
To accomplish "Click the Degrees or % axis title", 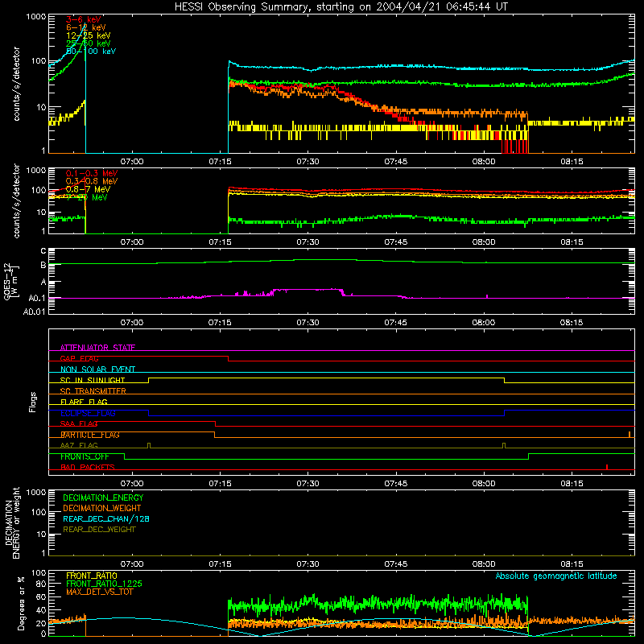I will point(21,603).
